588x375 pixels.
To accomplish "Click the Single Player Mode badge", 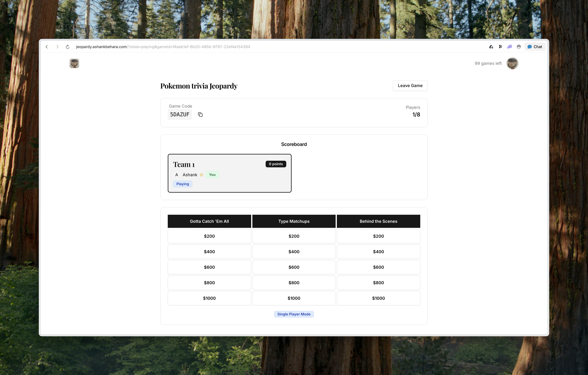I will (294, 314).
